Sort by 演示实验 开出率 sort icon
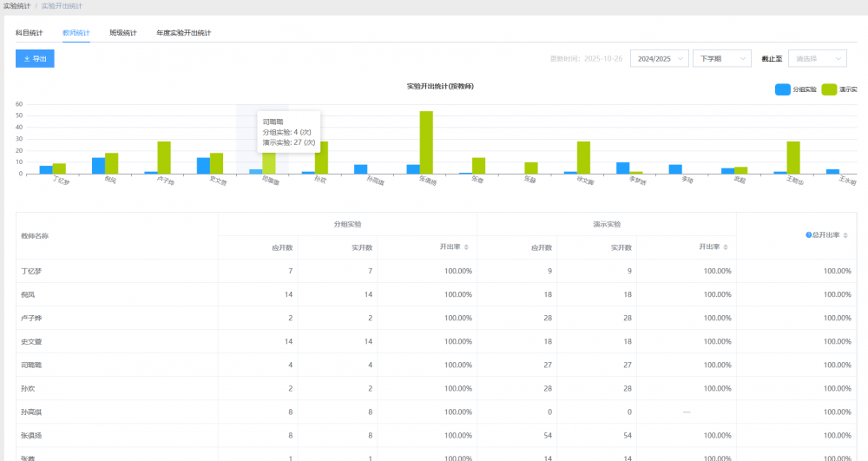The height and width of the screenshot is (461, 868). 727,247
